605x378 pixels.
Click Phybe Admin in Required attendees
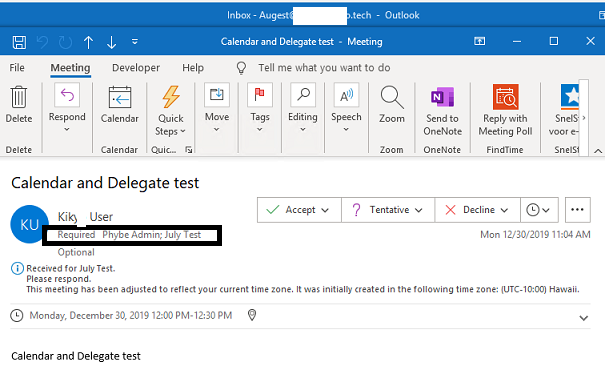[x=131, y=235]
